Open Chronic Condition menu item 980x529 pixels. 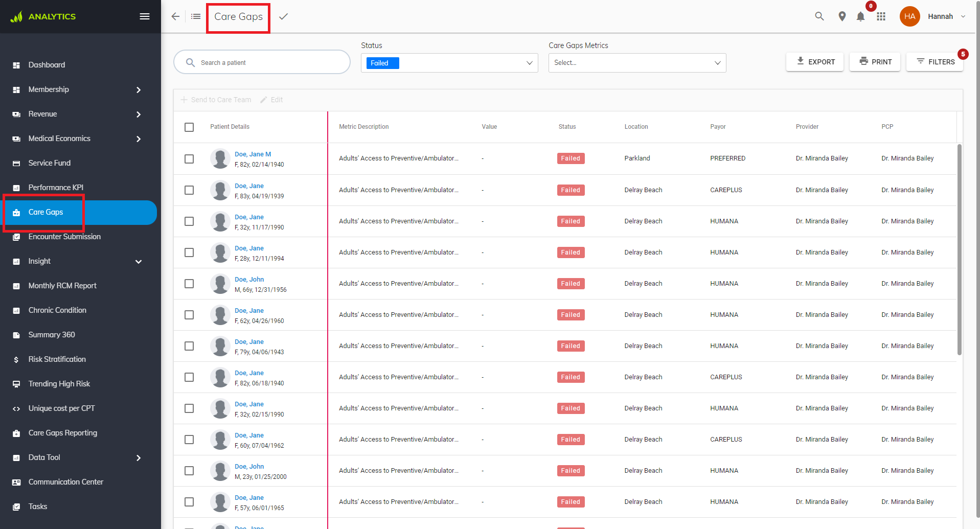point(57,310)
